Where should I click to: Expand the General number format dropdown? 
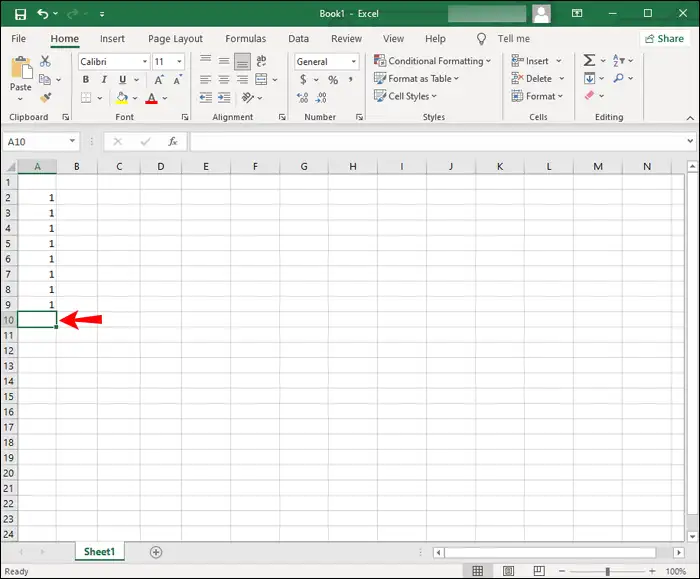[354, 62]
